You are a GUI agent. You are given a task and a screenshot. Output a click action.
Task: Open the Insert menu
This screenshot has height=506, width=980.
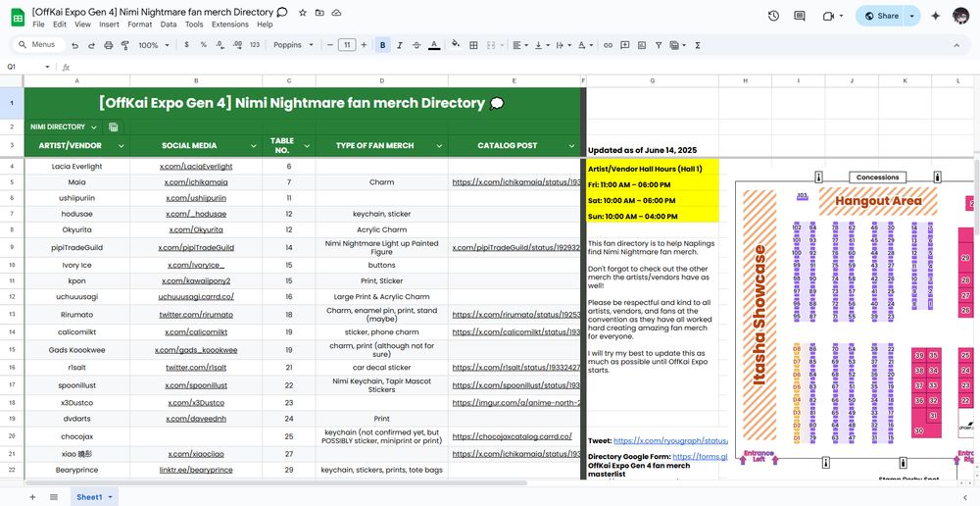[x=109, y=25]
